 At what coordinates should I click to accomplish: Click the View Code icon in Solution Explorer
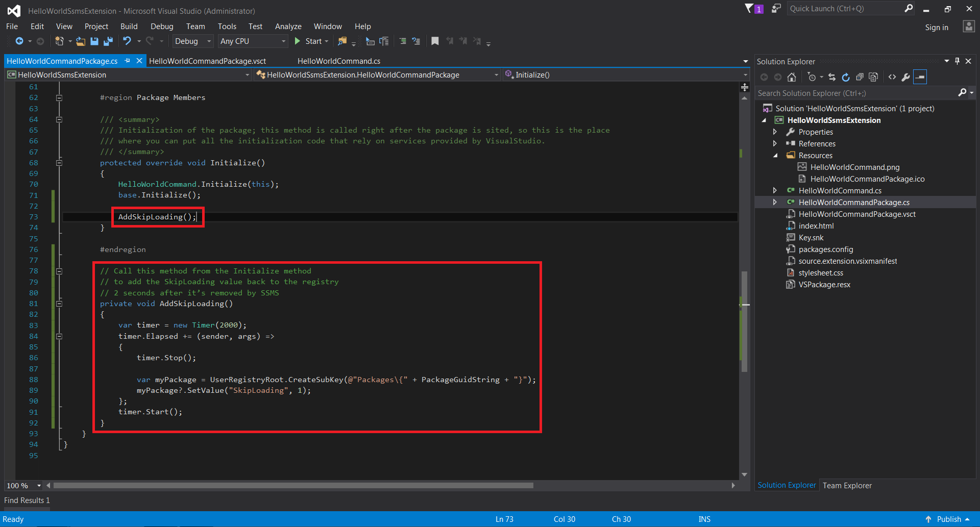892,77
